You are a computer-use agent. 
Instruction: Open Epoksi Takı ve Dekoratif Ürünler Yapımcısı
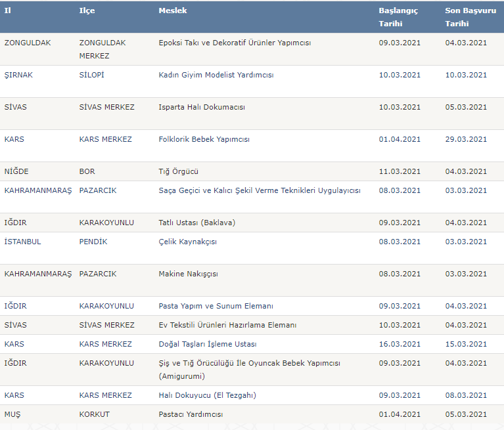click(235, 43)
